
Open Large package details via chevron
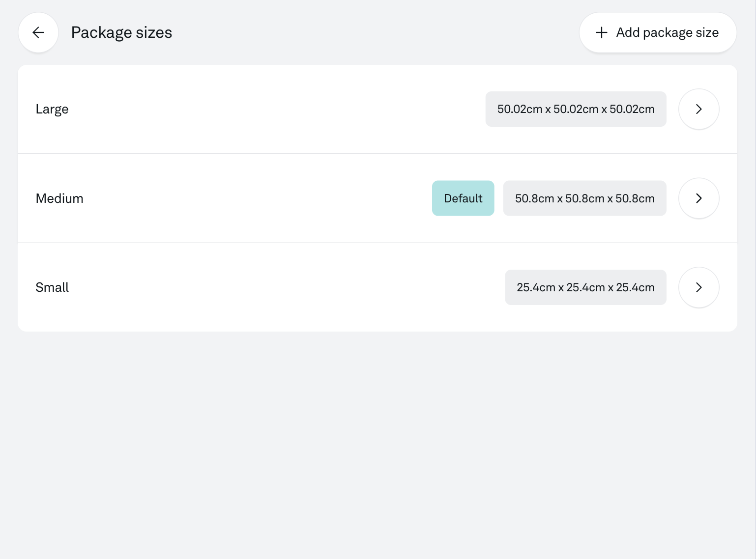[x=698, y=109]
